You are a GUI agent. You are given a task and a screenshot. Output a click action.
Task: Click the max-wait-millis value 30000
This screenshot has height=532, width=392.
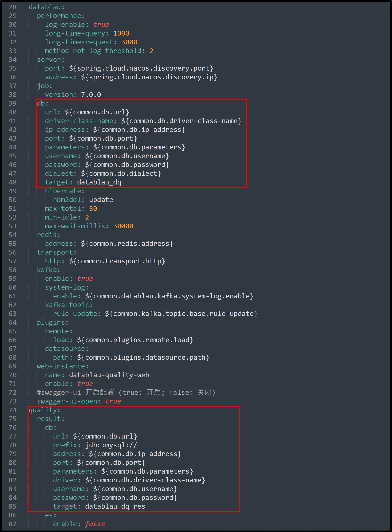(123, 226)
